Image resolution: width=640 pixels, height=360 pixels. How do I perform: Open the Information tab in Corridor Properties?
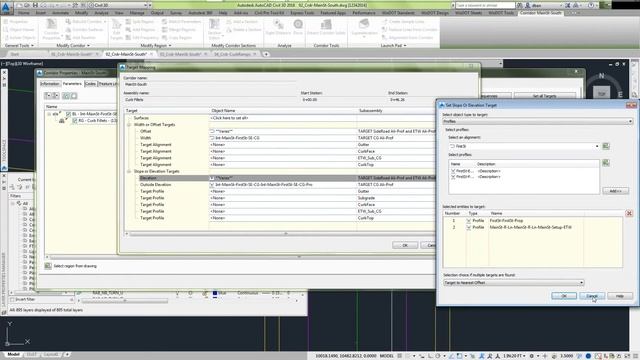[x=50, y=84]
